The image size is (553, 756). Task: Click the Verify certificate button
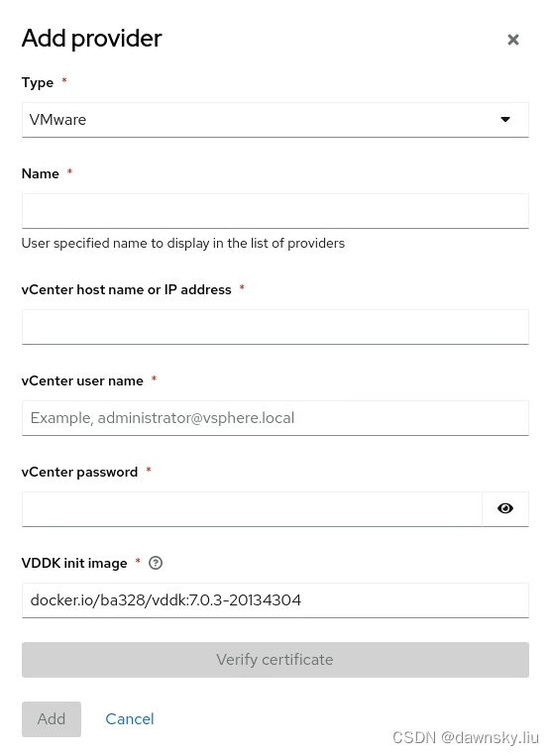point(276,660)
